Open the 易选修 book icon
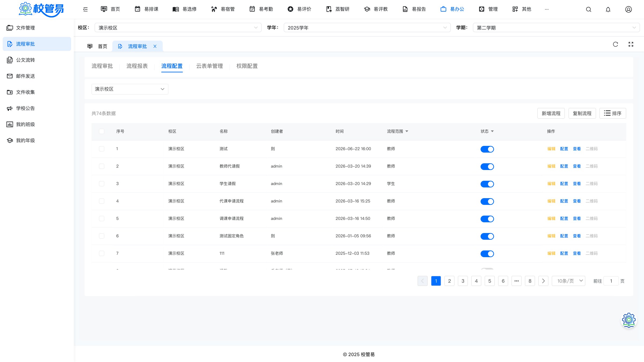Screen dimensions: 644x362 click(x=175, y=9)
